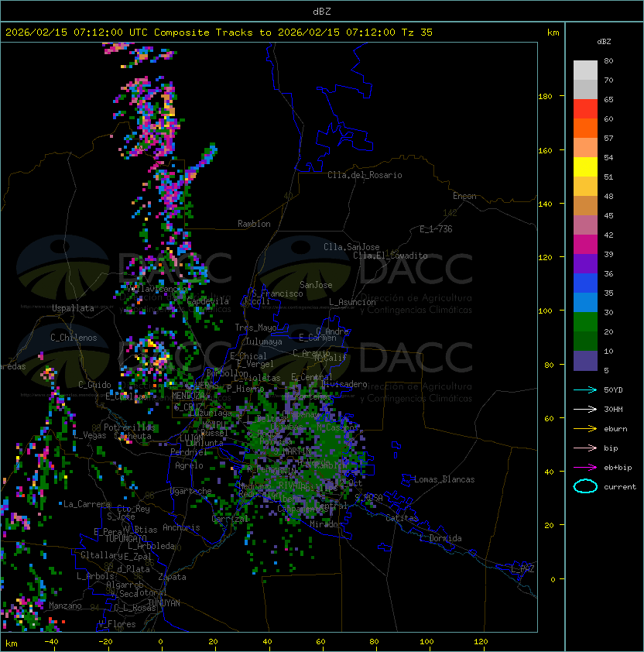
Task: Click the 'Tres_Mayo' map label
Action: [255, 328]
